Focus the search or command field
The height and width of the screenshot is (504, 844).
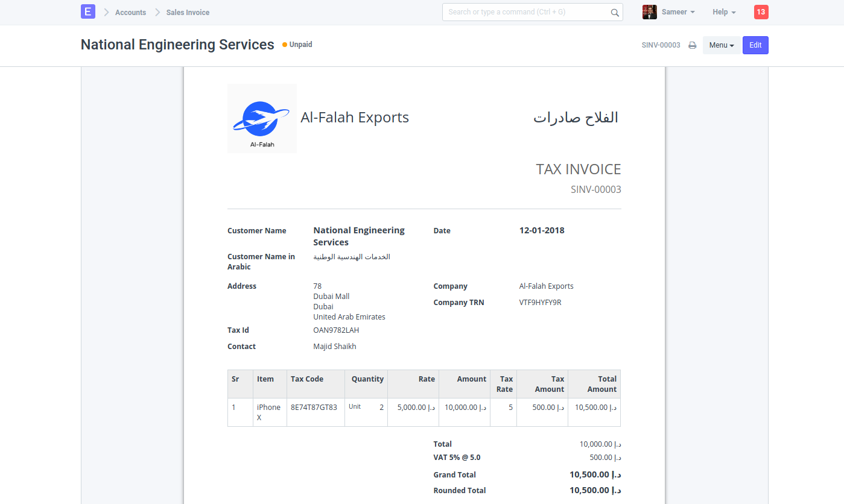pyautogui.click(x=533, y=12)
